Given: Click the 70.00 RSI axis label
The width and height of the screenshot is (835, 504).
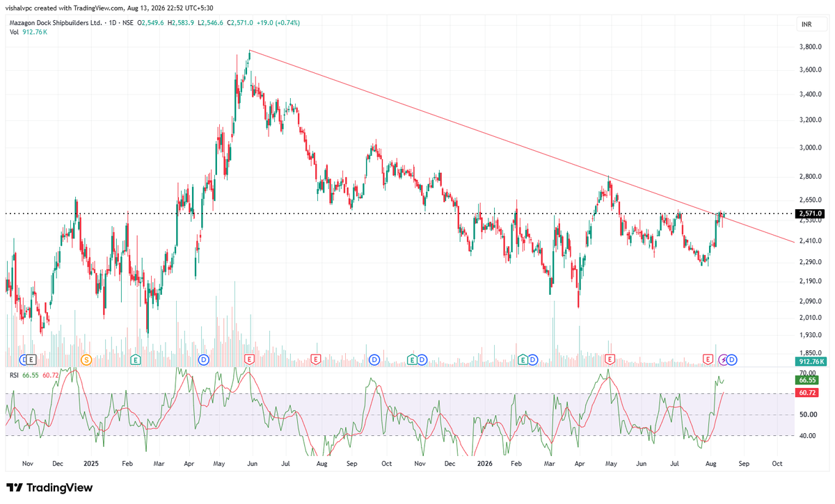Looking at the screenshot, I should pyautogui.click(x=807, y=373).
